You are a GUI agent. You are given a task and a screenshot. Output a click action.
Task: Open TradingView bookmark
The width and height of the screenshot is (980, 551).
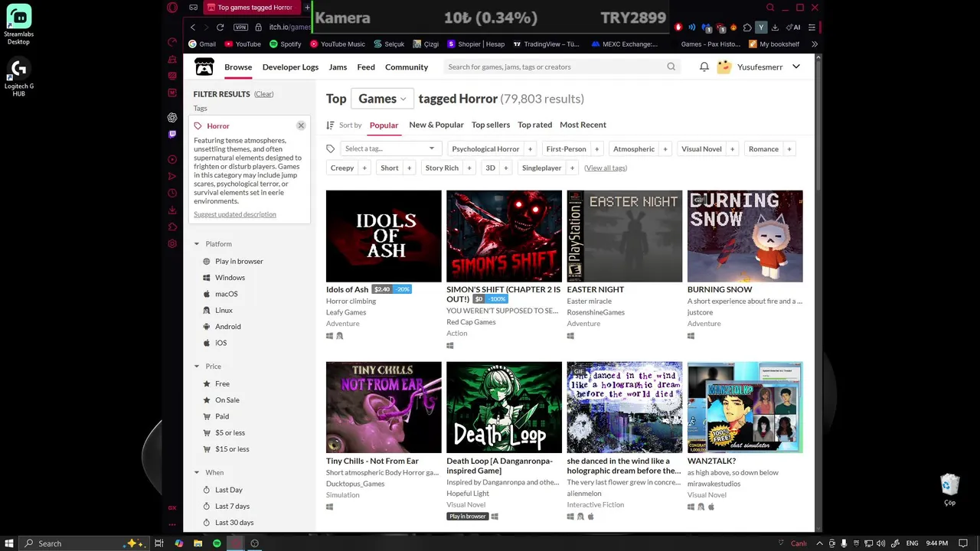[x=547, y=44]
